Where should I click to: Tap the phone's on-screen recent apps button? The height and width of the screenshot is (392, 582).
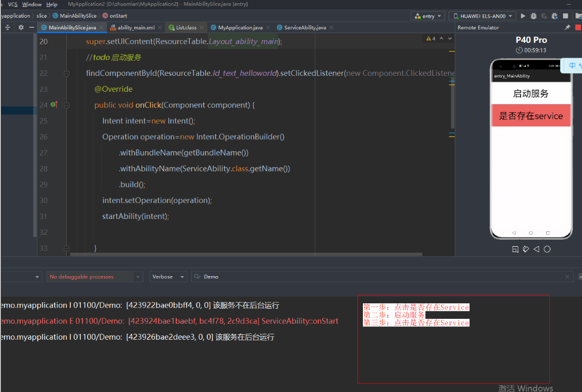548,233
